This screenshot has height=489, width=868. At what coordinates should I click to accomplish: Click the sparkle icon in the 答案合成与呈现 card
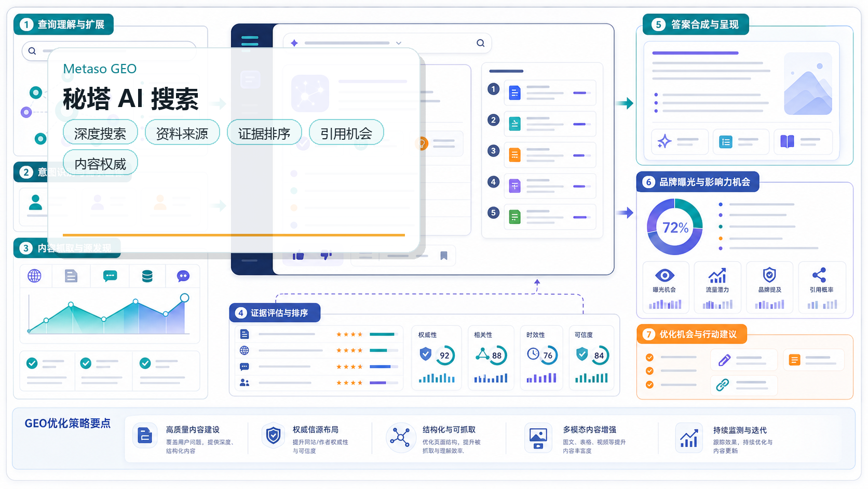pos(664,141)
